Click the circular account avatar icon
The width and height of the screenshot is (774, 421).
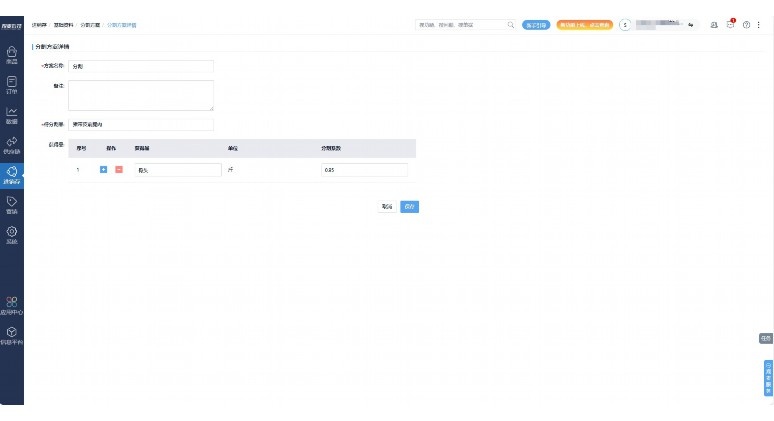click(x=625, y=25)
